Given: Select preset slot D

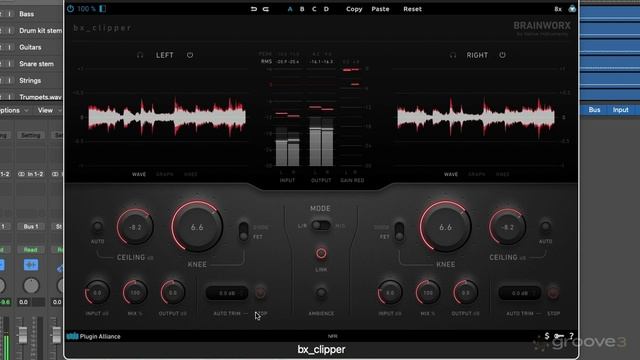Looking at the screenshot, I should pyautogui.click(x=326, y=9).
